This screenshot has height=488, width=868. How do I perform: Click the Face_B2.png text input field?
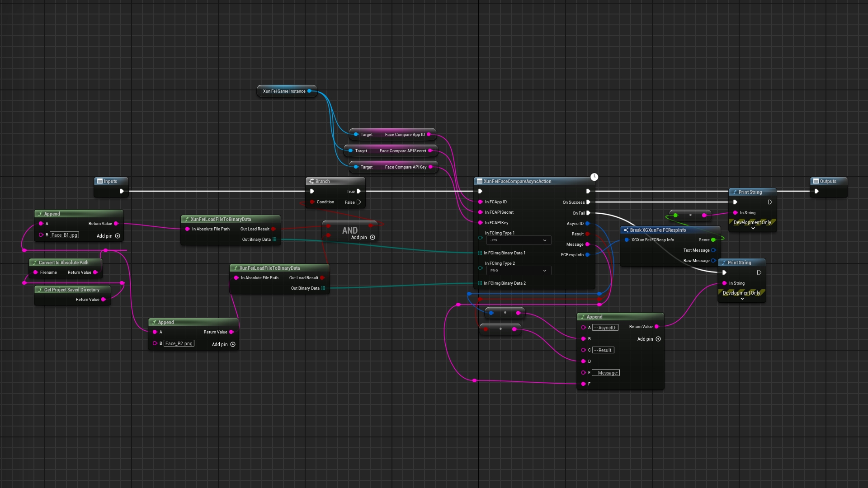coord(179,343)
